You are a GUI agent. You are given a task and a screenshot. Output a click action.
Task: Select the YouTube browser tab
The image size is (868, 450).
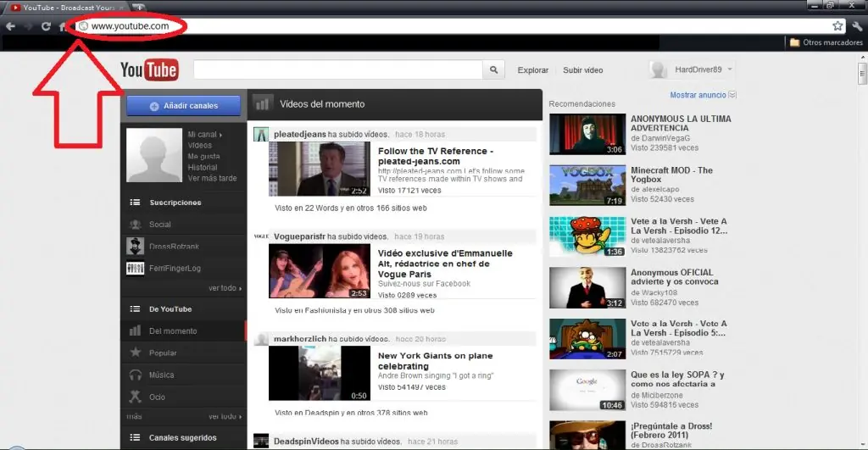(x=68, y=7)
